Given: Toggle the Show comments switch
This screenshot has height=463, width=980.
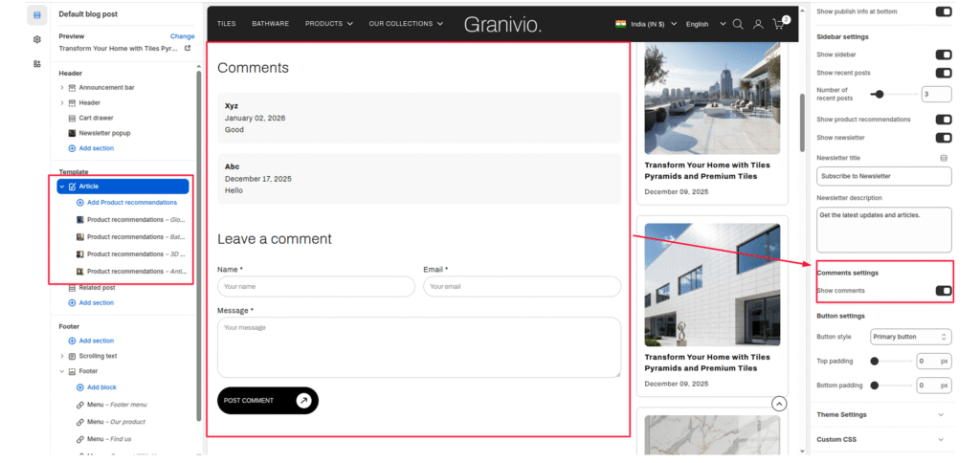Looking at the screenshot, I should pos(943,291).
